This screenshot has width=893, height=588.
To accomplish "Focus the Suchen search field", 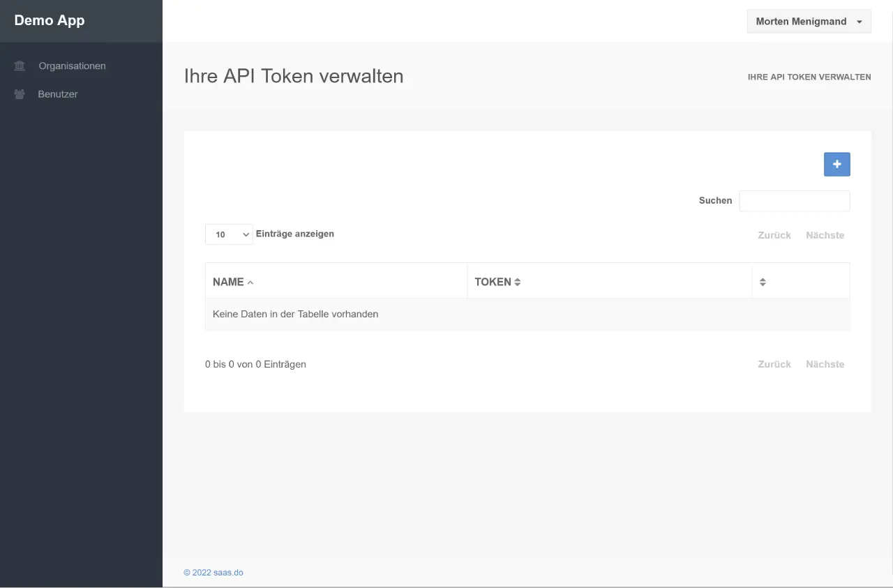I will coord(794,201).
